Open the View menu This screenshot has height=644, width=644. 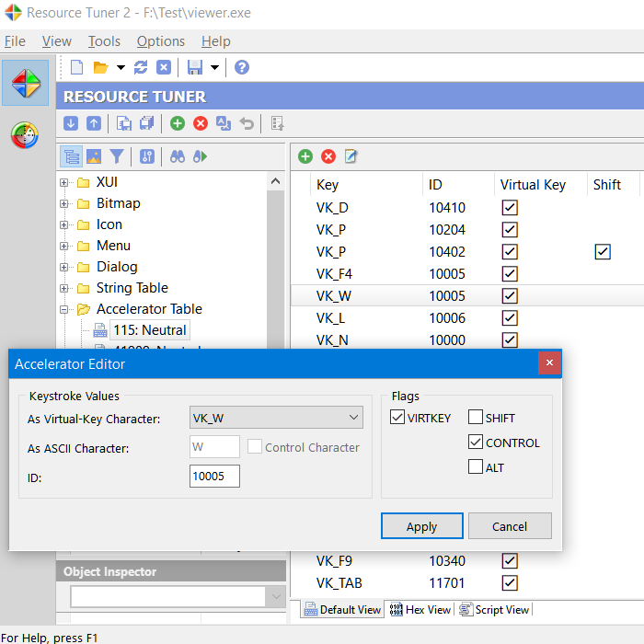point(57,41)
